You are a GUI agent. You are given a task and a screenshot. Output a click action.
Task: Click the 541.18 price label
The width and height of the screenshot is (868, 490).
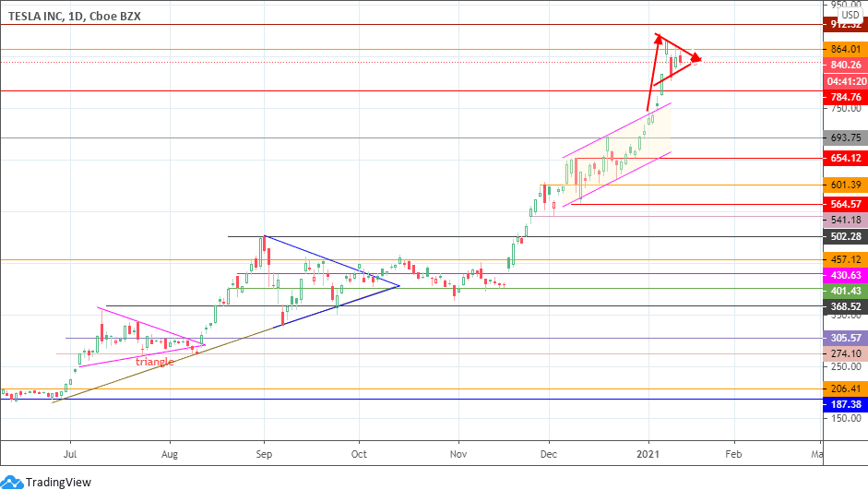coord(845,220)
